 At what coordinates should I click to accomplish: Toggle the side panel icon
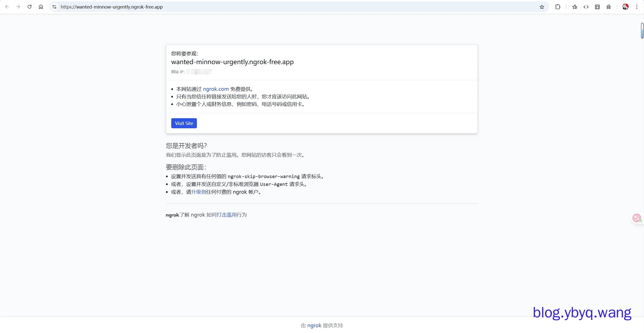[x=597, y=7]
